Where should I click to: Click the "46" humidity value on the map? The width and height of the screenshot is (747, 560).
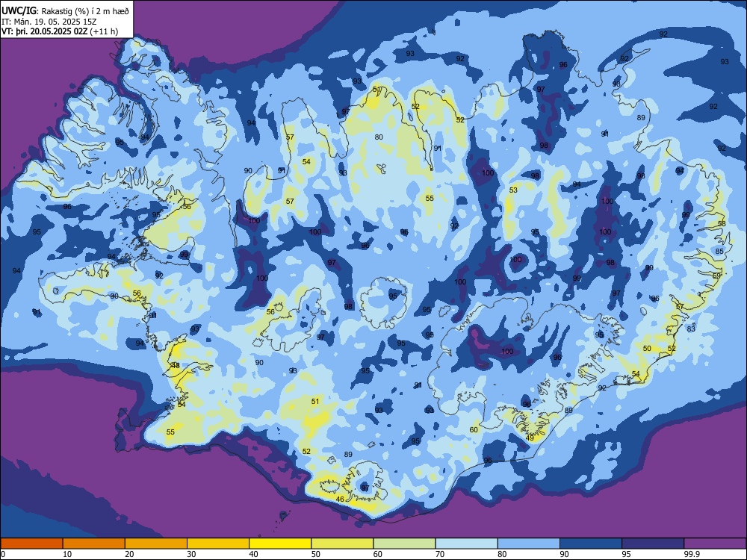click(340, 499)
